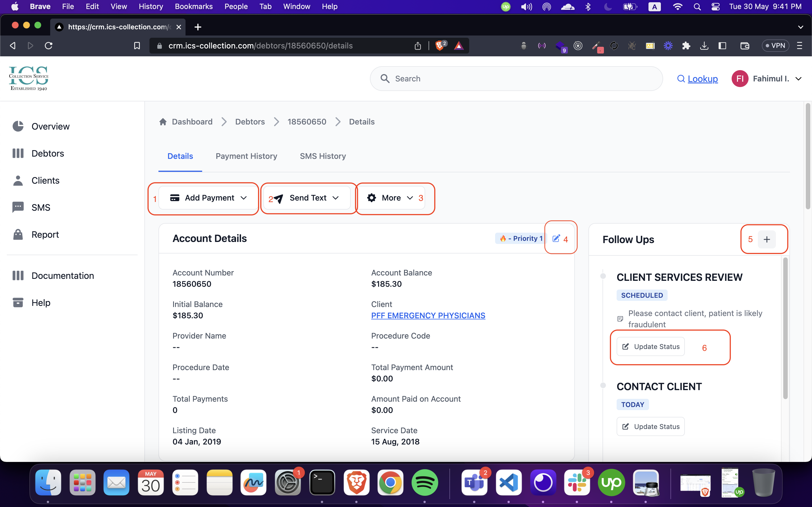The height and width of the screenshot is (507, 812).
Task: Open the PFF EMERGENCY PHYSICIANS client link
Action: click(428, 315)
